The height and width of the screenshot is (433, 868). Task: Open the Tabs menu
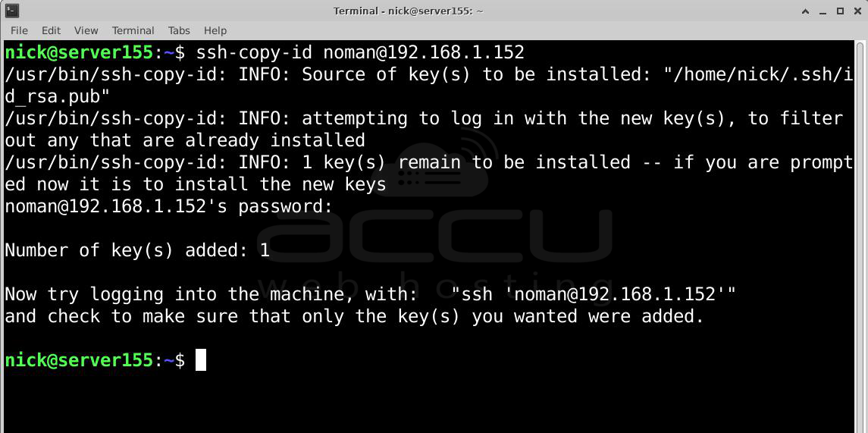[179, 30]
